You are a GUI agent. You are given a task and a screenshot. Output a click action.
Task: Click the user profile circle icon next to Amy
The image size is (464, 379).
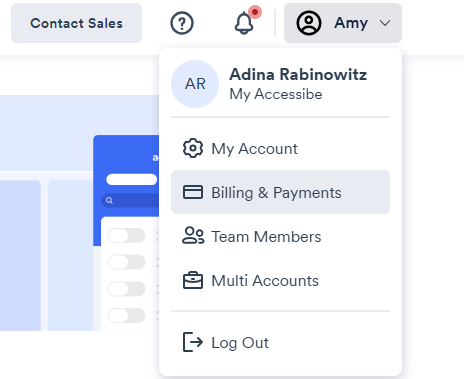click(x=309, y=23)
